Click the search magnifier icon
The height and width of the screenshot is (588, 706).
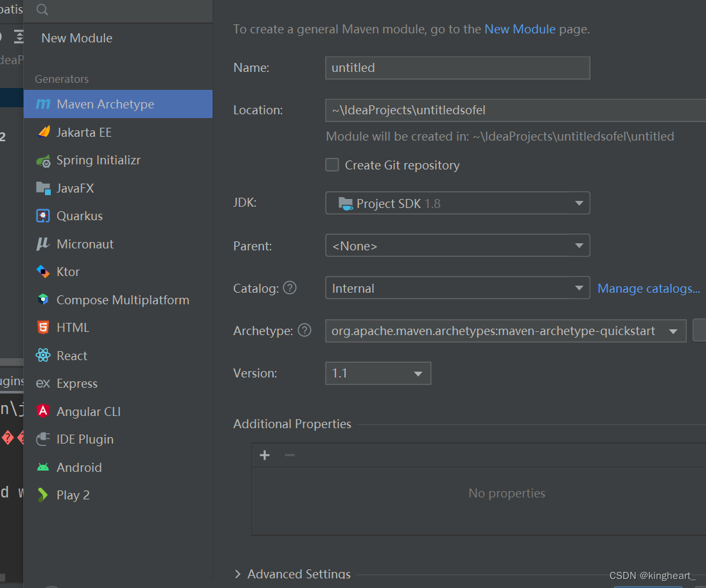coord(42,10)
